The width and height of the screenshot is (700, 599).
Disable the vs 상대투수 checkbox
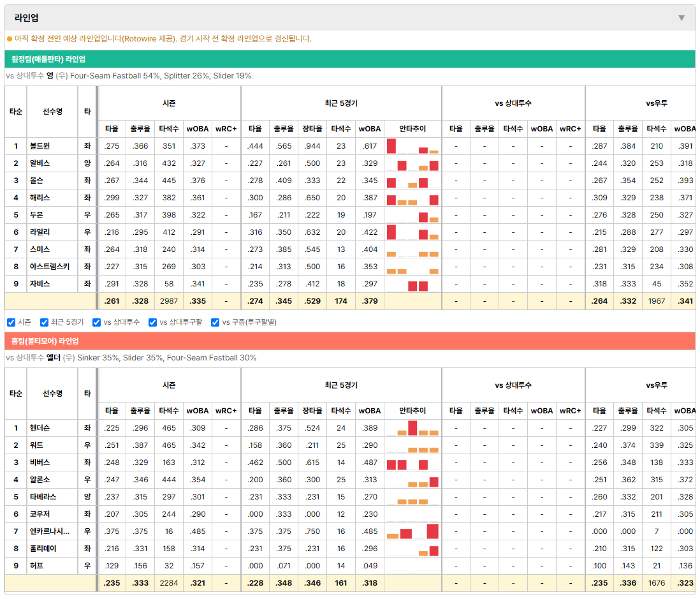click(x=96, y=323)
